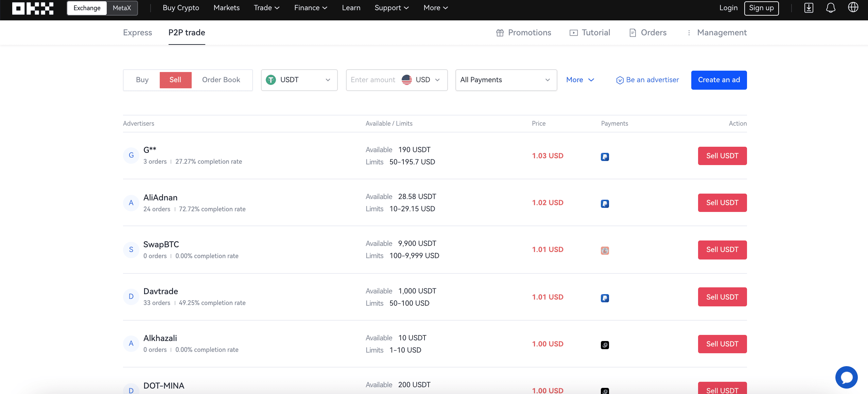Open advertiser SwapBTC's name
This screenshot has height=394, width=868.
pos(161,245)
